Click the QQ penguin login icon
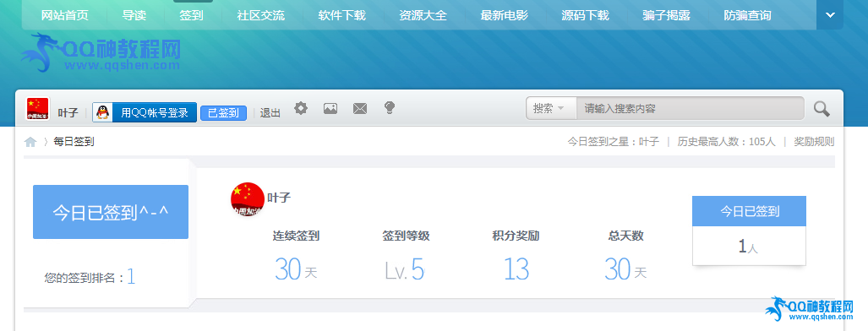Image resolution: width=868 pixels, height=331 pixels. [x=102, y=112]
